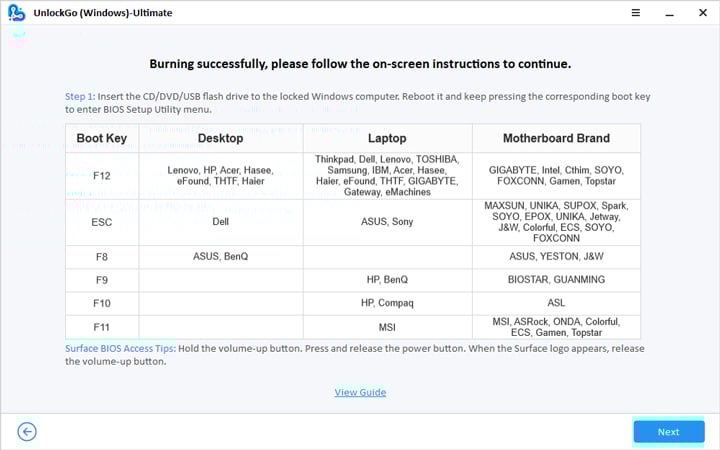Open the View Guide link
Screen dimensions: 720x450
(x=360, y=392)
